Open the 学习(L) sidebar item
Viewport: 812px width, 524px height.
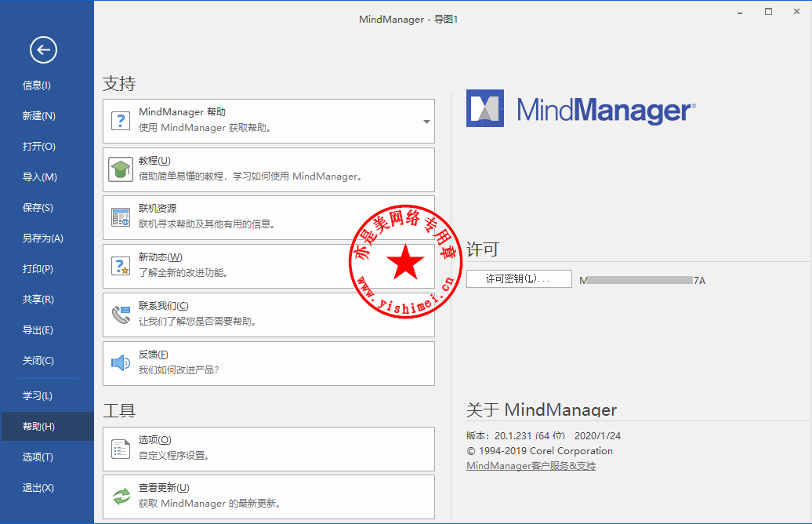[38, 396]
